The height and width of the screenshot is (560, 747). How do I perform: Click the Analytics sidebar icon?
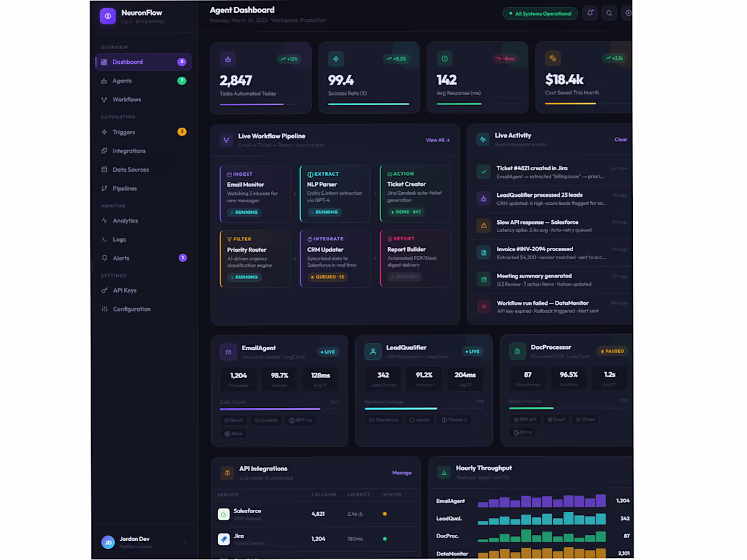(x=105, y=221)
